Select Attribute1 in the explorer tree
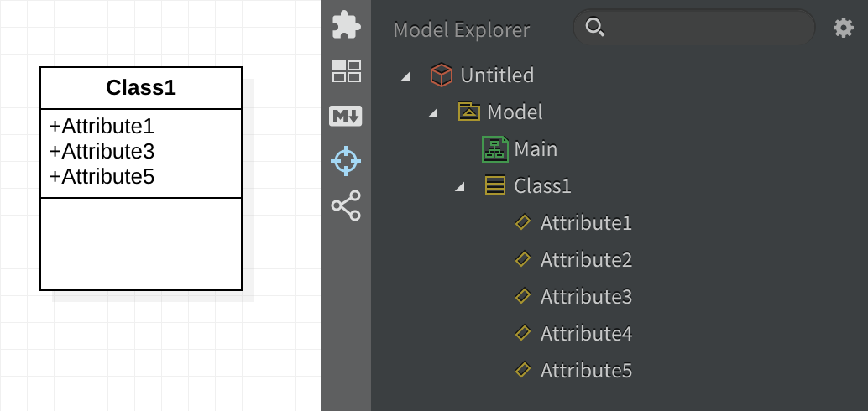 pyautogui.click(x=586, y=223)
